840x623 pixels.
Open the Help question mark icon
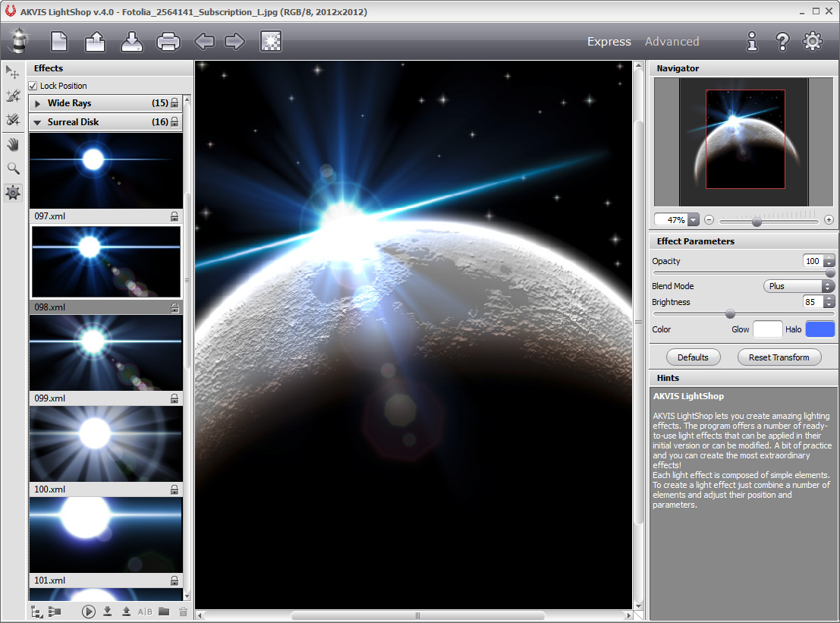pos(782,41)
